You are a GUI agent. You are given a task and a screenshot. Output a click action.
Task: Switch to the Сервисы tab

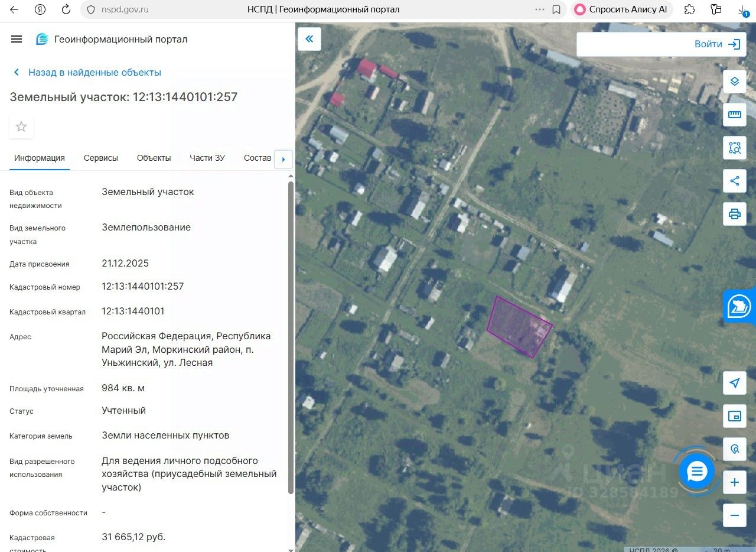(101, 158)
